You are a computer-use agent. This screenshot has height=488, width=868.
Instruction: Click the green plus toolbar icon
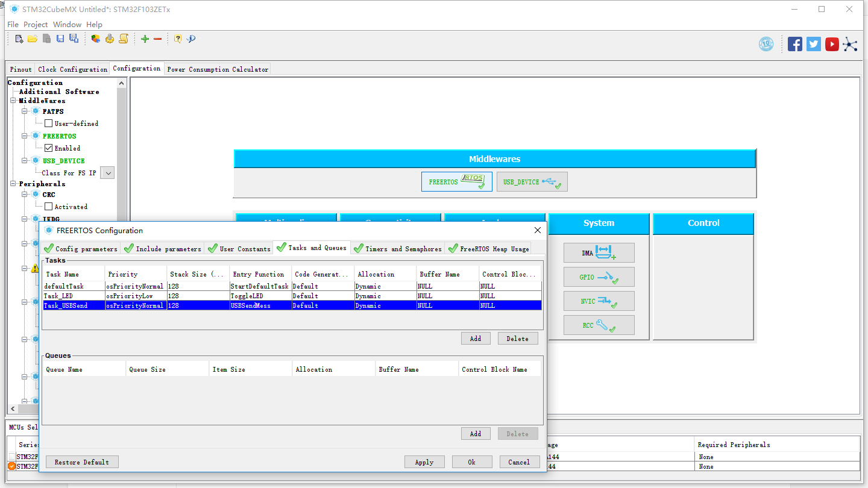point(145,39)
